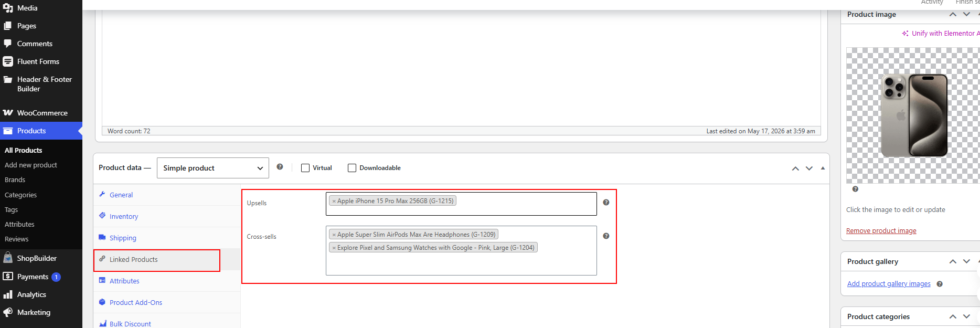Image resolution: width=980 pixels, height=328 pixels.
Task: Click the Header & Footer Builder icon
Action: (8, 79)
